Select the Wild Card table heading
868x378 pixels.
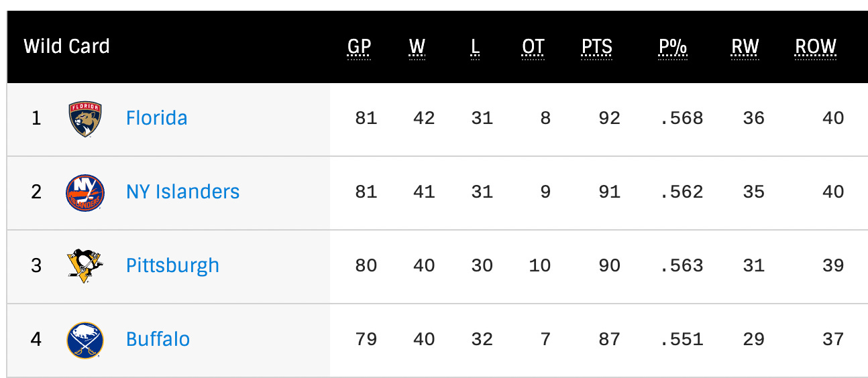coord(66,47)
